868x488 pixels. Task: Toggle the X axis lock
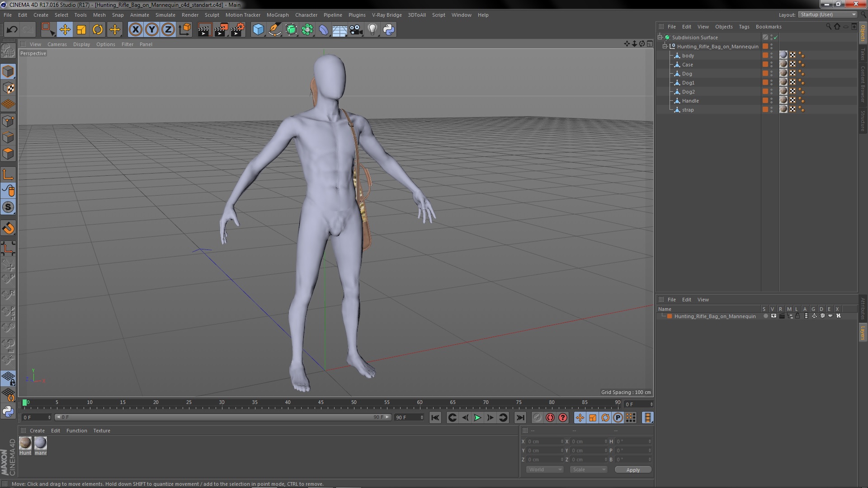click(x=135, y=30)
